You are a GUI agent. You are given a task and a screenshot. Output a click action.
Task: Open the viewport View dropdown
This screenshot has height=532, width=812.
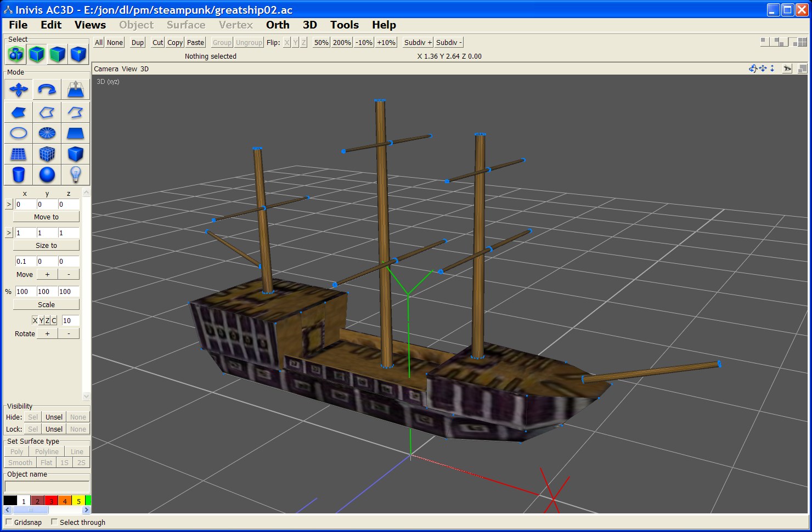point(129,69)
